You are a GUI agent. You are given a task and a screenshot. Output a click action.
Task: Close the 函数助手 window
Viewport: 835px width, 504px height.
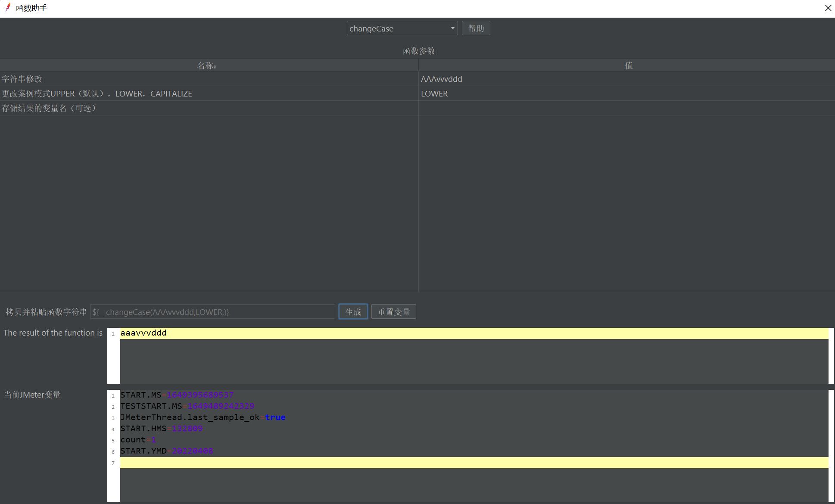click(x=828, y=8)
